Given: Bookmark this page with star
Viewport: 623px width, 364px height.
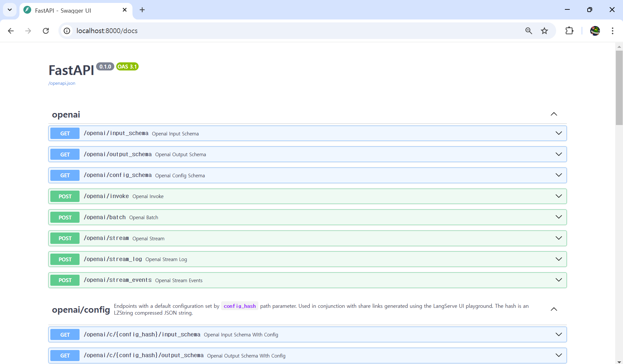Looking at the screenshot, I should point(544,31).
